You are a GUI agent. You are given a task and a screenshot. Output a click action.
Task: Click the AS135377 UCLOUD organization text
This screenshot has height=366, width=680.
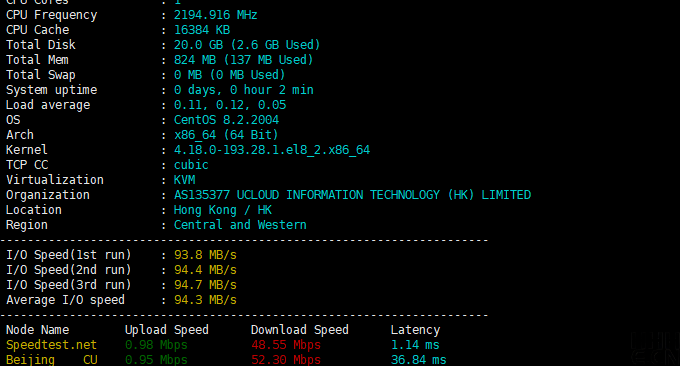(x=353, y=195)
